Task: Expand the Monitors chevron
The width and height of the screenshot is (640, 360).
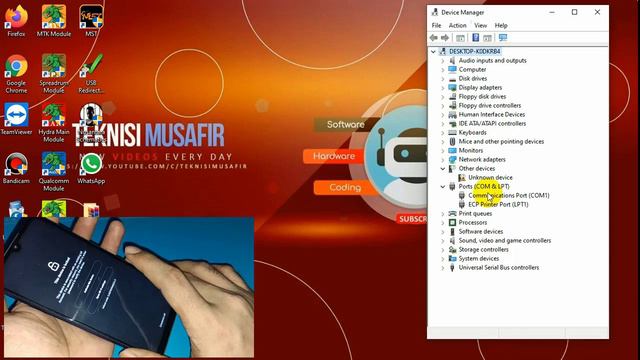Action: (443, 151)
